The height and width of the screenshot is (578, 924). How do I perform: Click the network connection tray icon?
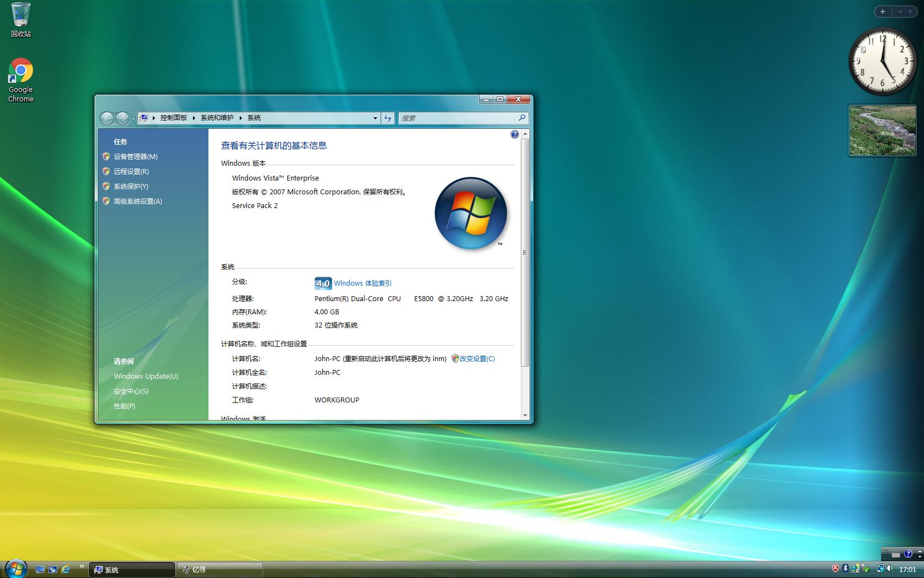pyautogui.click(x=880, y=569)
